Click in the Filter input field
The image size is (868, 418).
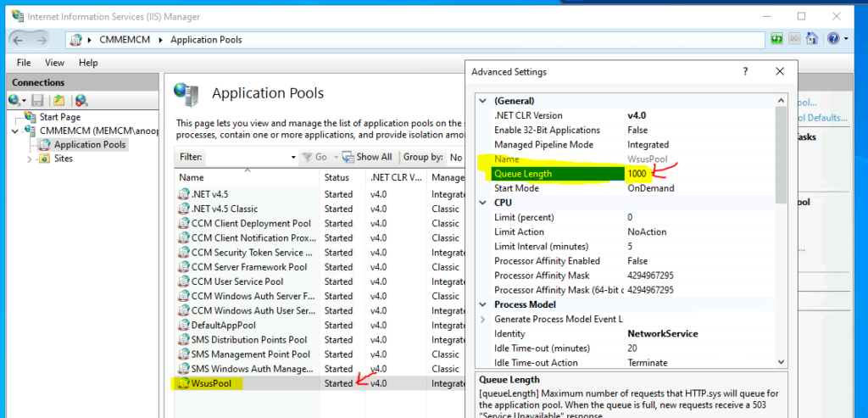[x=247, y=157]
